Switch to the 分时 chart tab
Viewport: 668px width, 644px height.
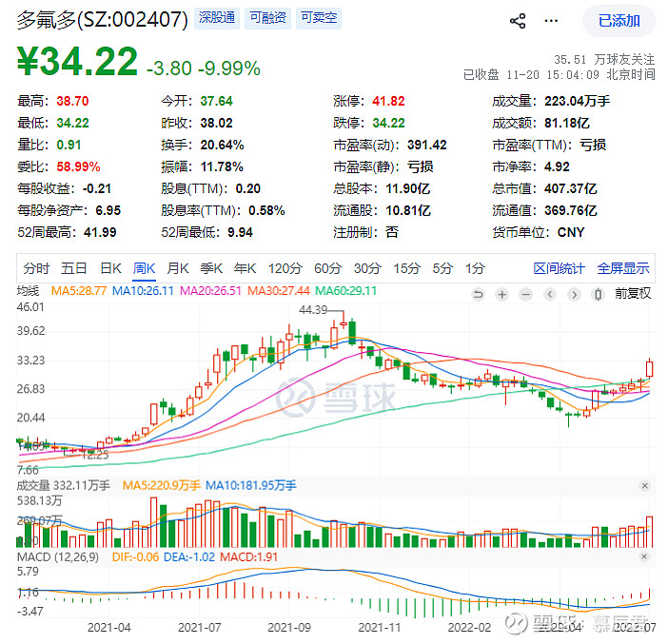pos(36,269)
